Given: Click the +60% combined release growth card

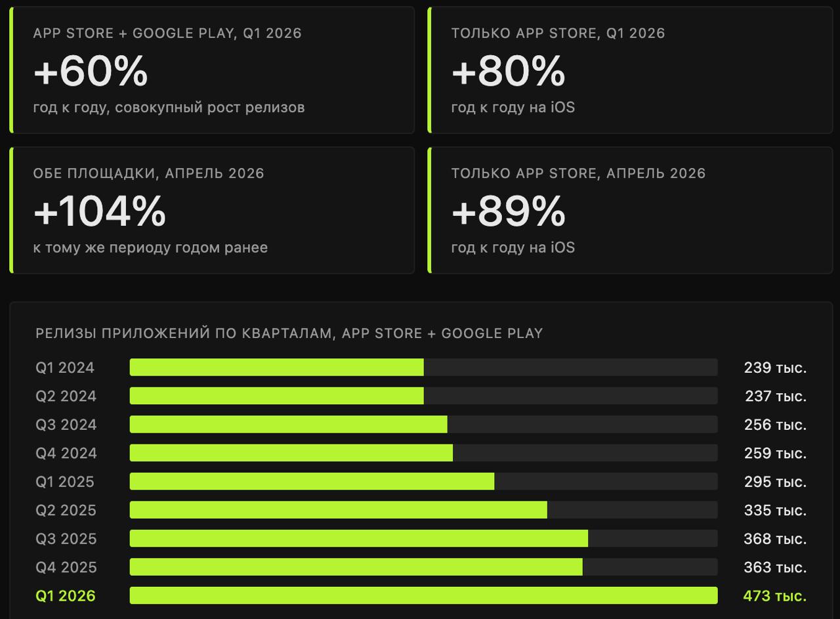Looking at the screenshot, I should tap(213, 70).
